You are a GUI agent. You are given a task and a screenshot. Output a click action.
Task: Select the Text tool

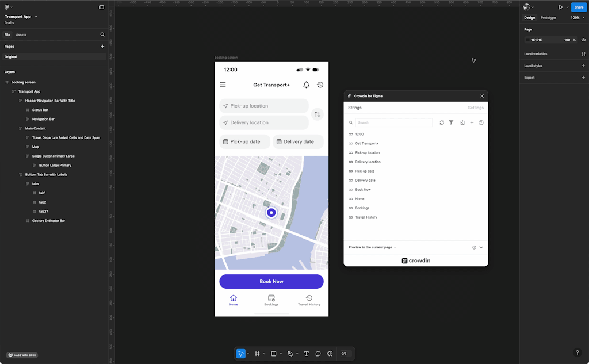coord(306,354)
